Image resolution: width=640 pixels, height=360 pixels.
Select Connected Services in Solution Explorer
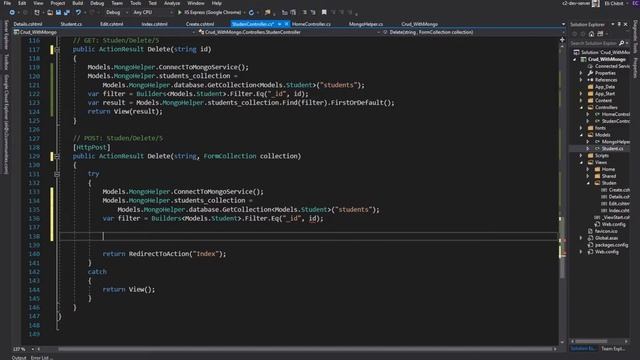click(x=609, y=66)
